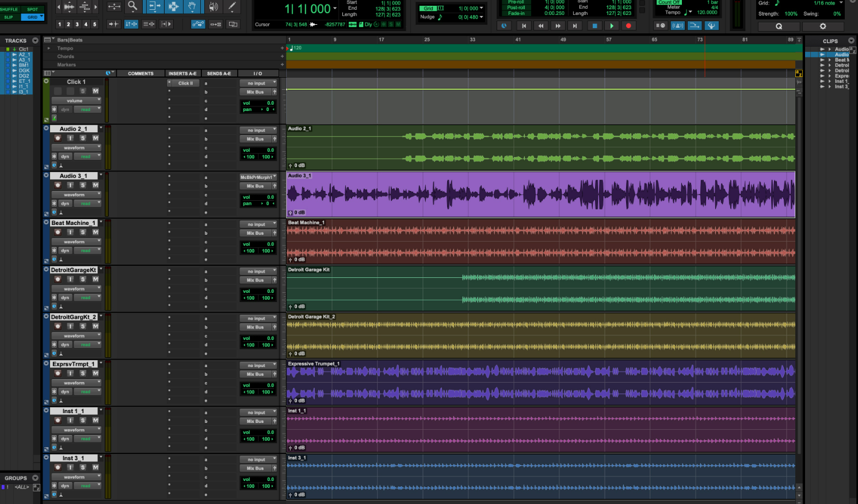This screenshot has width=858, height=504.
Task: Enable Spot edit mode
Action: 33,9
